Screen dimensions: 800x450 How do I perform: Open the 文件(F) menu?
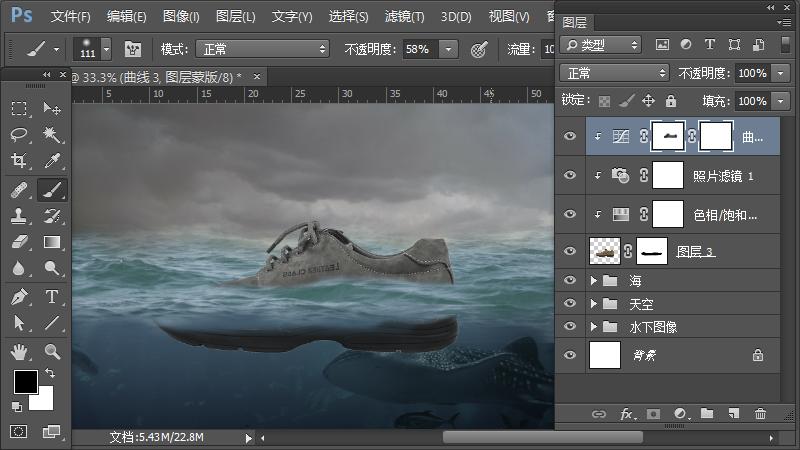coord(70,16)
